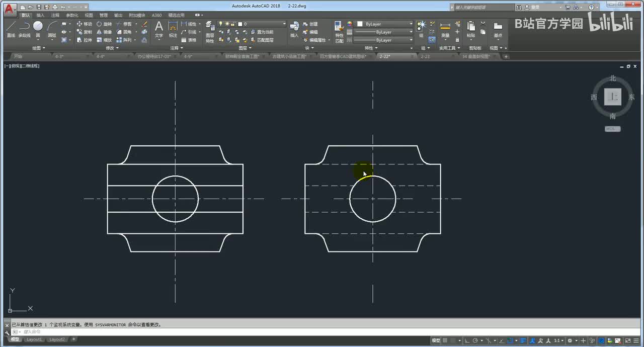Click the Move (移动) tool
Viewport: 644px width, 347px height.
pos(84,24)
